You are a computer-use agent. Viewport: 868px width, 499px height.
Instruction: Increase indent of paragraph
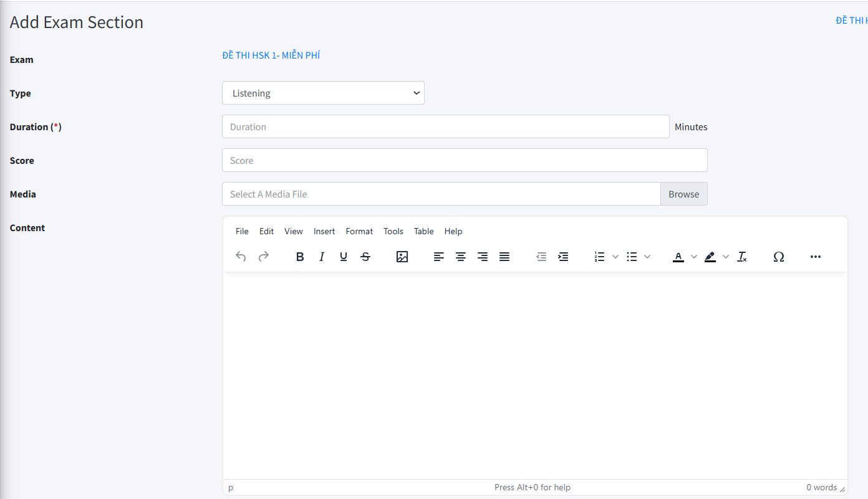(563, 257)
